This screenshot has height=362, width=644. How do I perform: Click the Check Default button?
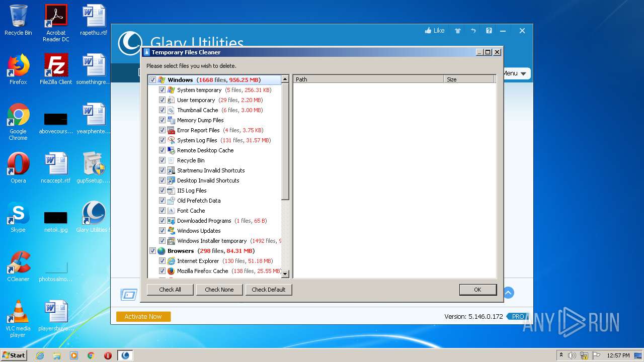pyautogui.click(x=269, y=290)
